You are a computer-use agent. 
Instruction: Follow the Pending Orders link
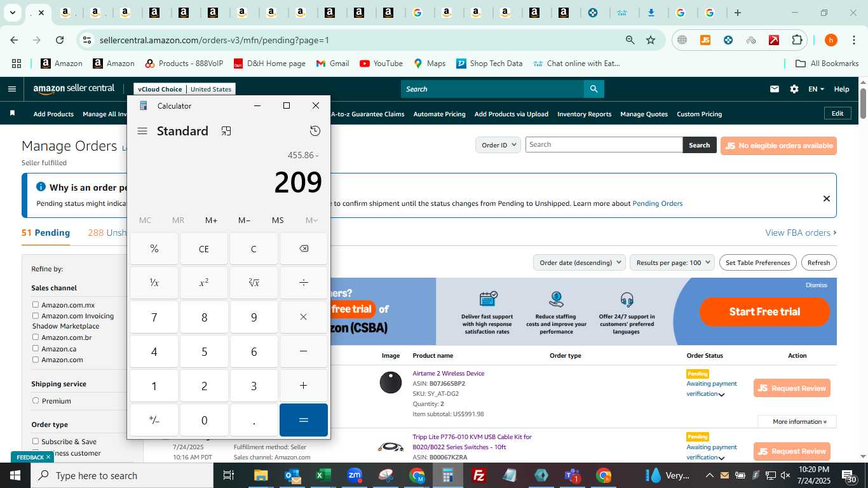click(x=657, y=203)
